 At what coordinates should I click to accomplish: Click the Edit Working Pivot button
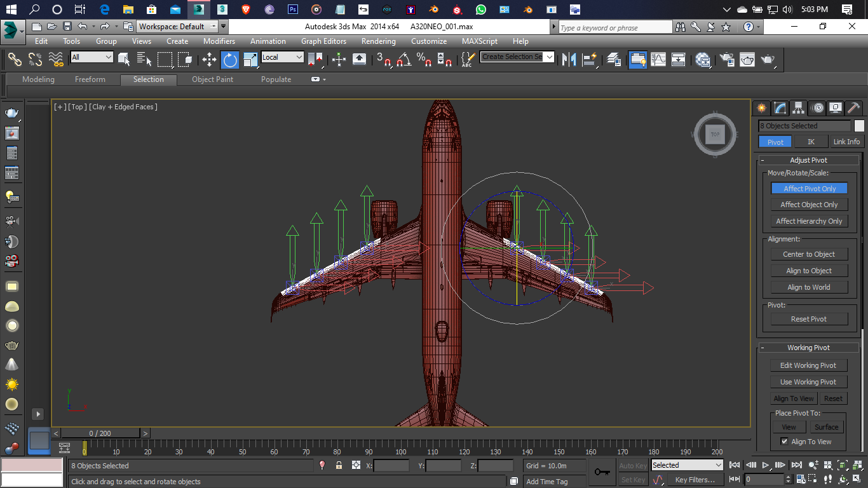coord(809,365)
